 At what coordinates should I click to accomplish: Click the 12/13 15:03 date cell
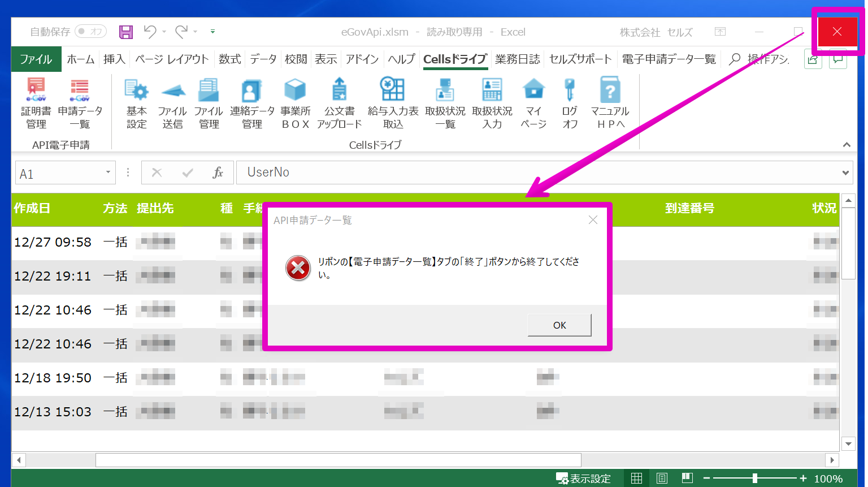coord(53,412)
